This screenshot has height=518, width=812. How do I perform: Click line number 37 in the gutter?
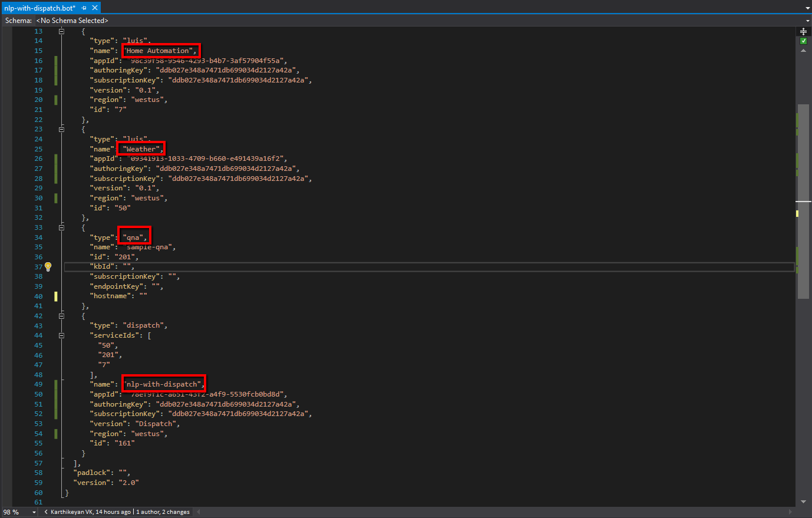[38, 266]
